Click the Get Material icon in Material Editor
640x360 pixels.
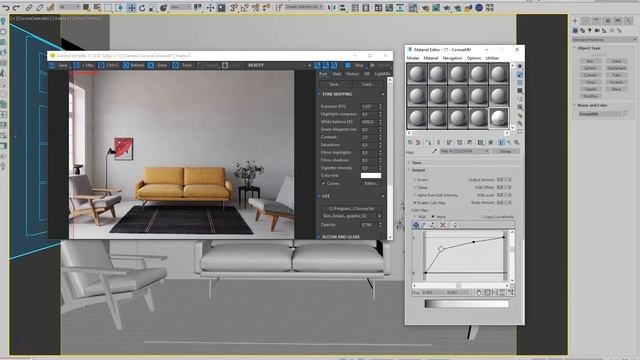(410, 142)
